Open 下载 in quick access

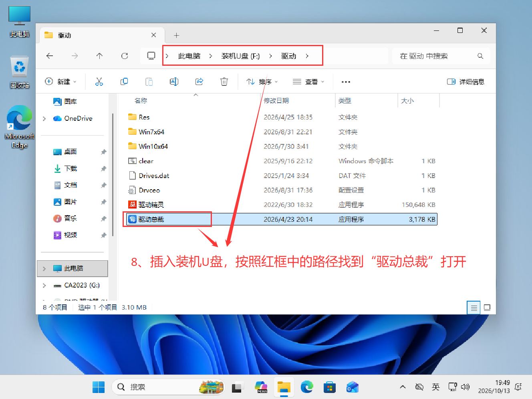71,168
